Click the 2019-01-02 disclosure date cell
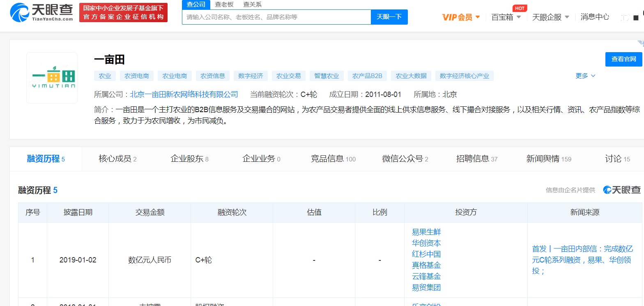Viewport: 644px width, 306px height. 78,260
